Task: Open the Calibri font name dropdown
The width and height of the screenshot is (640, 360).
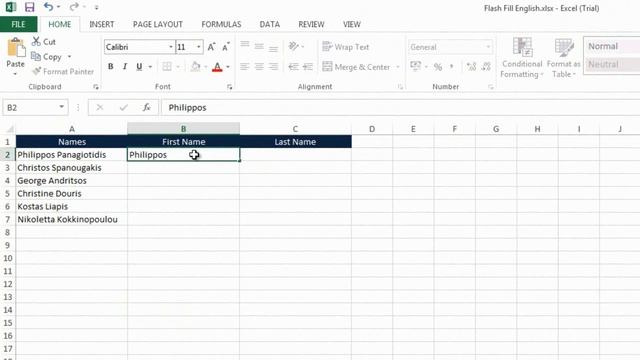Action: (x=171, y=47)
